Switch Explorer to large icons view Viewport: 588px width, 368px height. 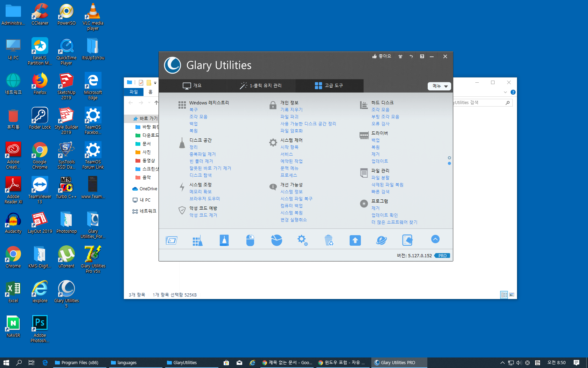pos(512,295)
